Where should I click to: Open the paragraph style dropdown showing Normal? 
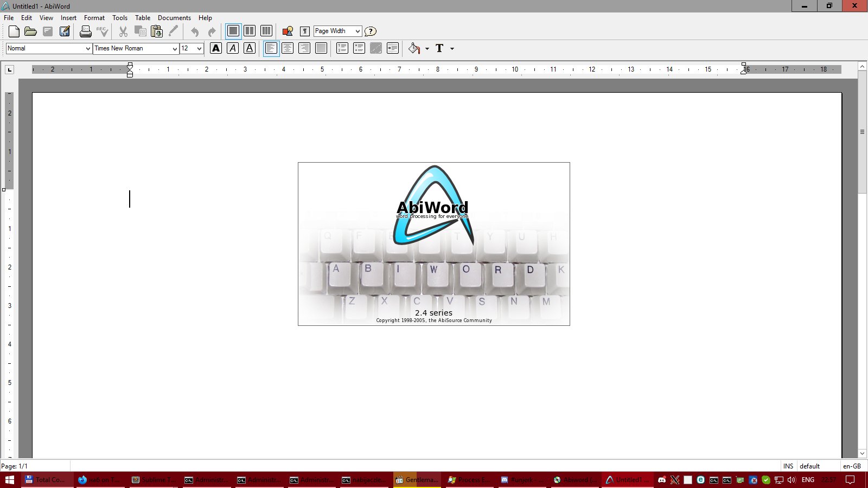(x=48, y=48)
